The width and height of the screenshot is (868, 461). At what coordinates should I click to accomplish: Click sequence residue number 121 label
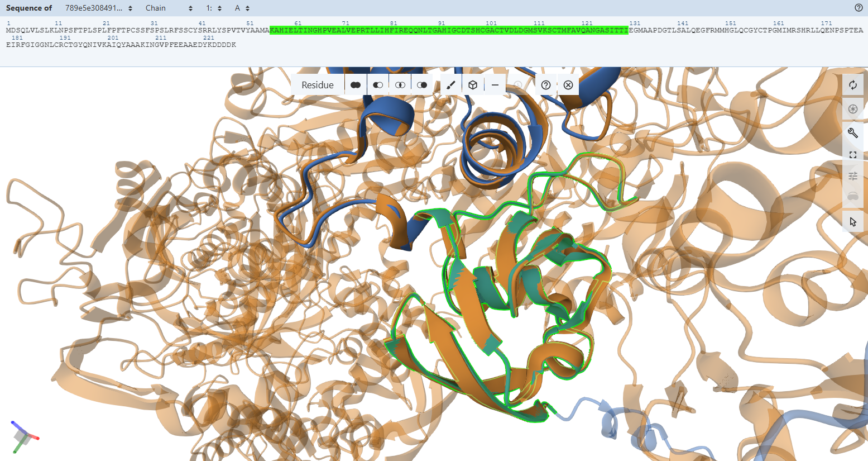tap(587, 23)
